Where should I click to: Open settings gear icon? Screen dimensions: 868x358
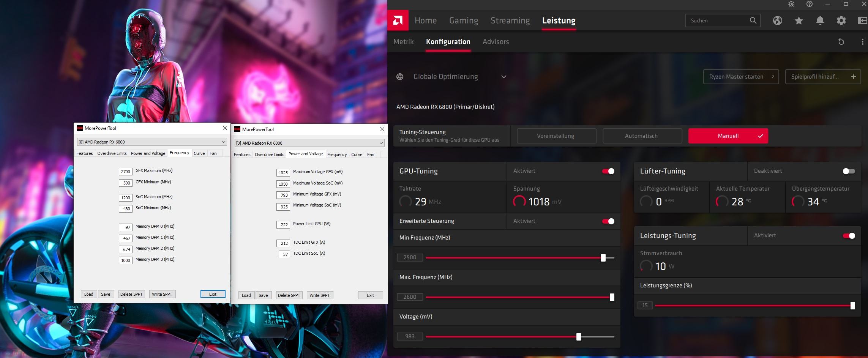(841, 21)
